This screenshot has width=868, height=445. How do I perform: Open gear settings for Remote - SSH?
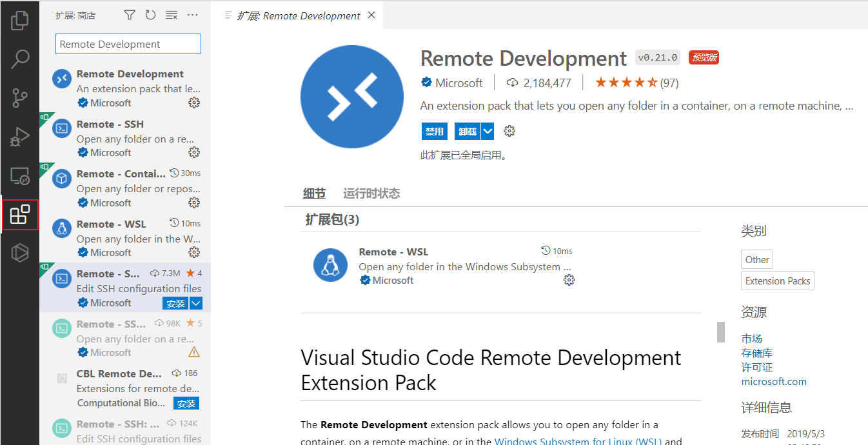[194, 152]
